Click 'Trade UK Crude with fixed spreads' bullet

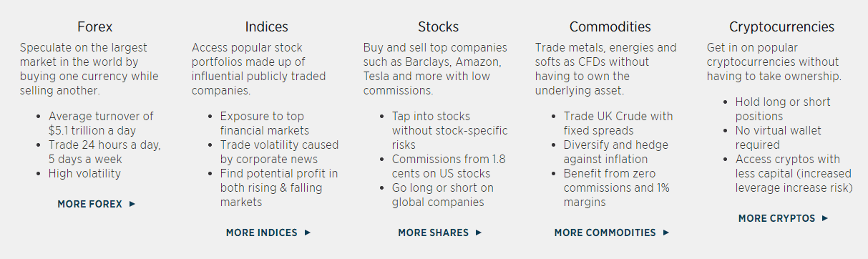point(618,123)
